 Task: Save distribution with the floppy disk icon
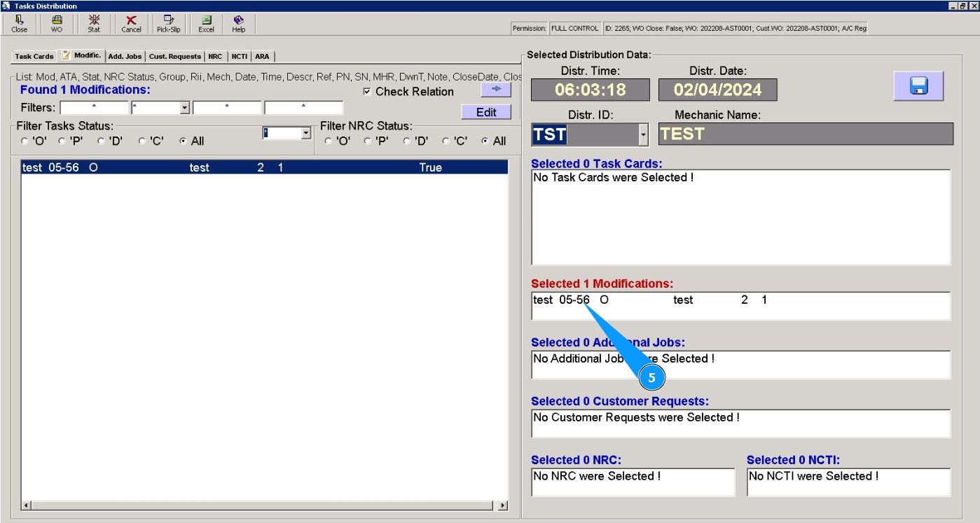pyautogui.click(x=918, y=86)
